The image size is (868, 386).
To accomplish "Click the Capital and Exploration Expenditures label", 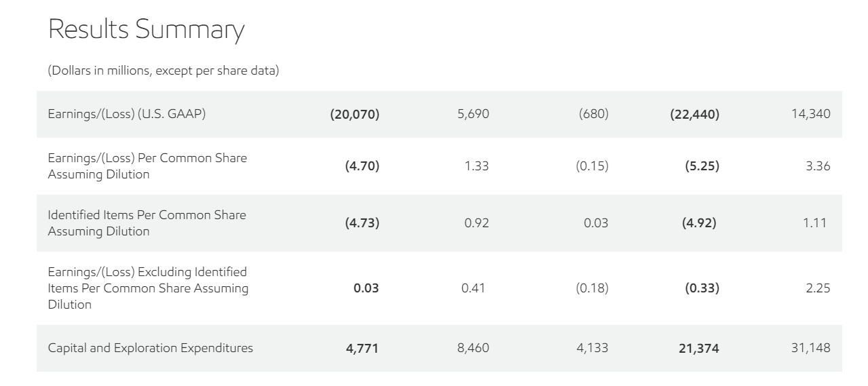I will [150, 348].
